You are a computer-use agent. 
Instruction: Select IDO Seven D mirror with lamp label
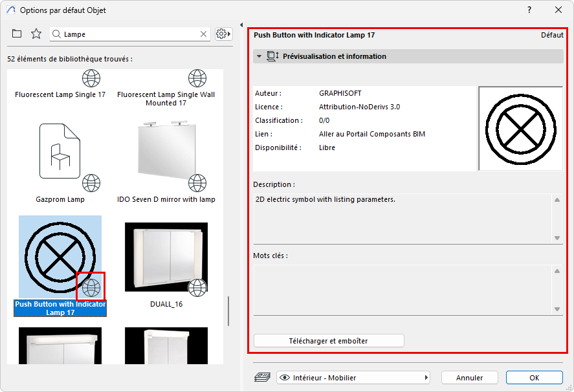(166, 199)
